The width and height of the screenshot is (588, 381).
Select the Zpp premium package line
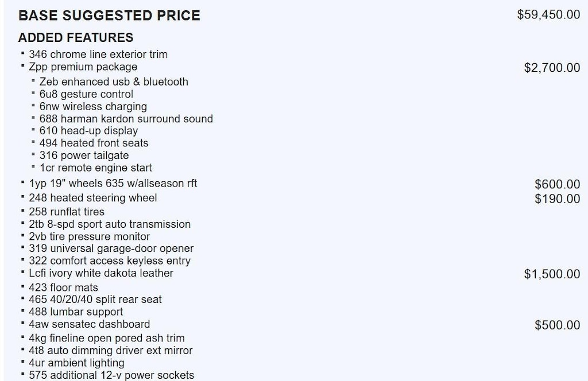click(83, 67)
